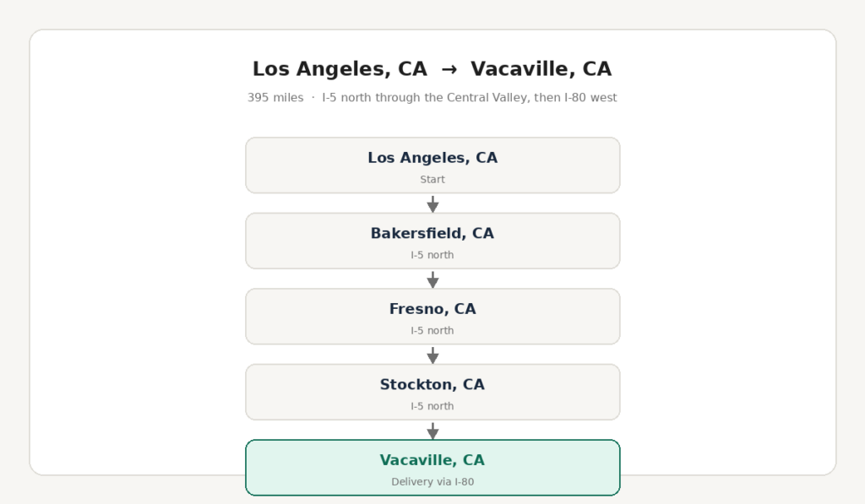This screenshot has width=865, height=504.
Task: Select the Bakersfield, CA stop box
Action: pyautogui.click(x=432, y=241)
